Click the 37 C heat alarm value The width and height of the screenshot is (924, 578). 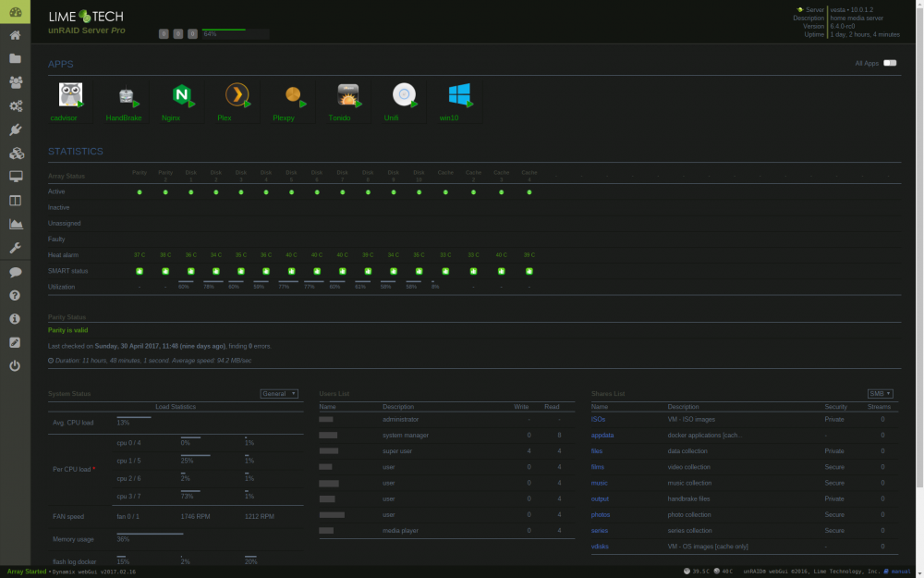pos(140,255)
